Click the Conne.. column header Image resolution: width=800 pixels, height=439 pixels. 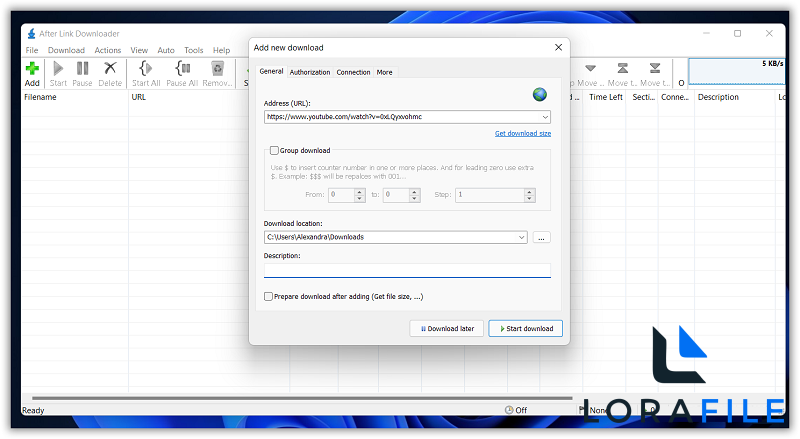click(675, 97)
